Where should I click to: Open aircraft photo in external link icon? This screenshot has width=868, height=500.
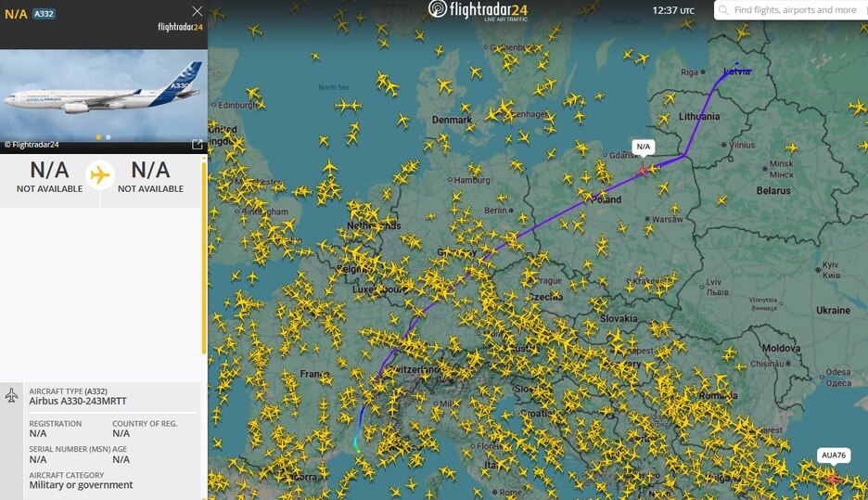[x=198, y=145]
